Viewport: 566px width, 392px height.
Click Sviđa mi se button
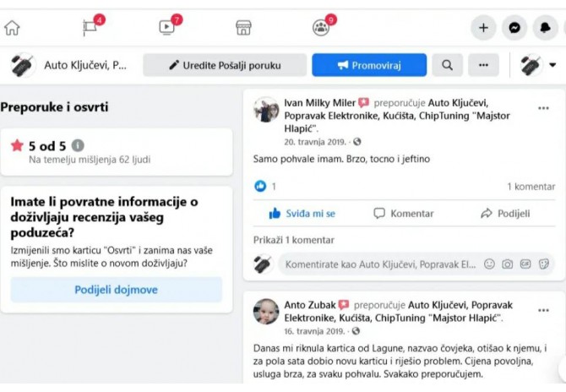click(302, 214)
